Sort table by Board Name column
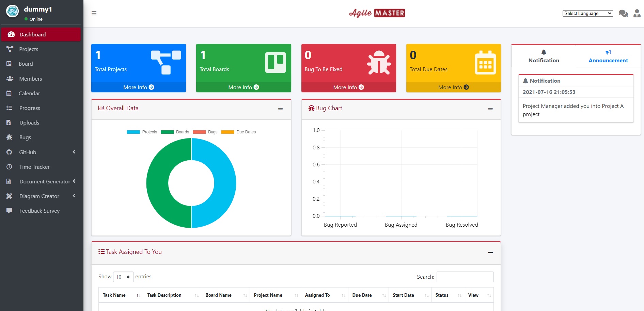 click(x=225, y=295)
